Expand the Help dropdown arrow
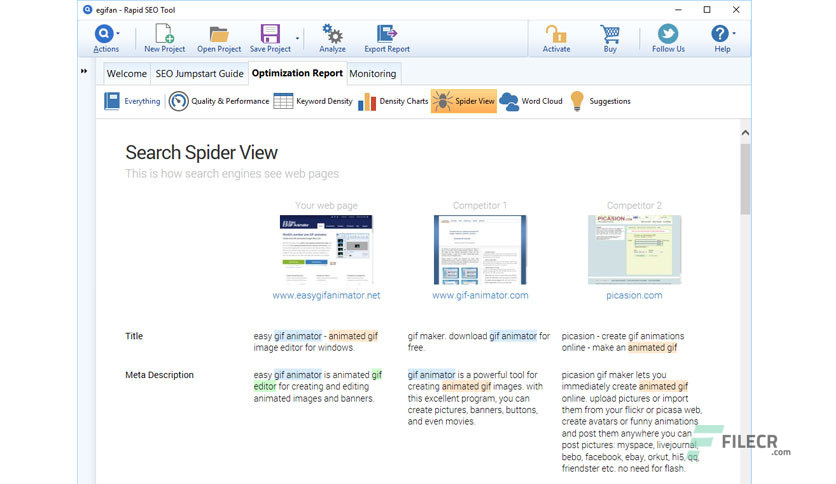This screenshot has width=836, height=484. [x=734, y=34]
